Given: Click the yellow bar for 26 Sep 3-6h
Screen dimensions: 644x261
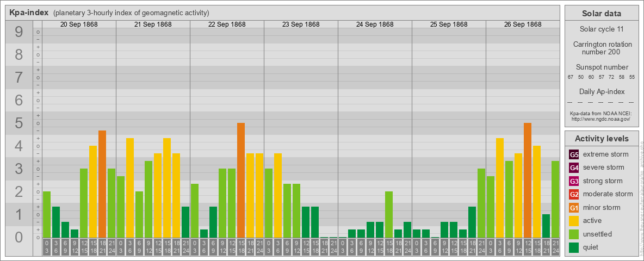Looking at the screenshot, I should [500, 188].
